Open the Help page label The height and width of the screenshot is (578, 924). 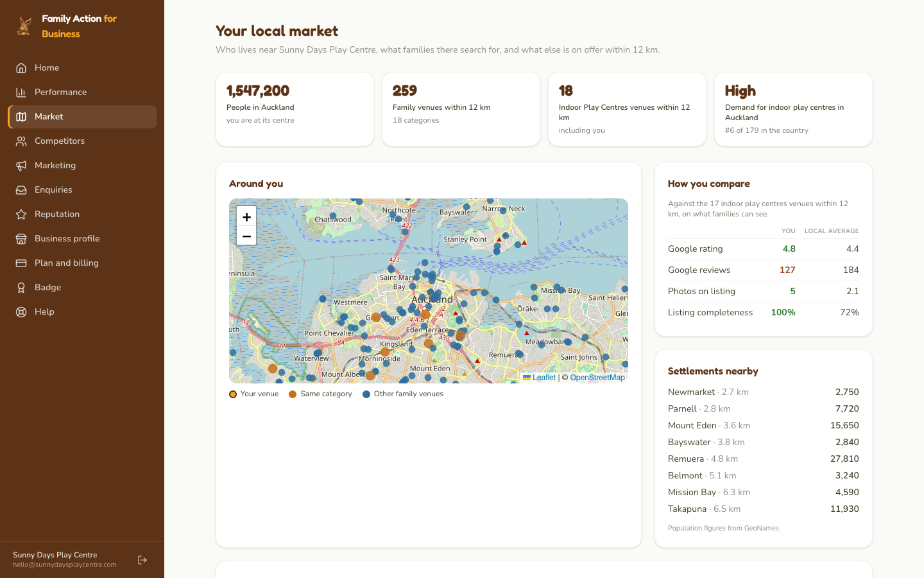pyautogui.click(x=44, y=311)
